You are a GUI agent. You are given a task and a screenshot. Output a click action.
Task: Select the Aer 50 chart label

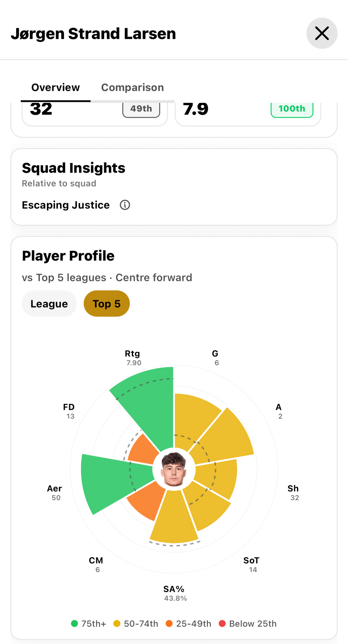tap(55, 493)
